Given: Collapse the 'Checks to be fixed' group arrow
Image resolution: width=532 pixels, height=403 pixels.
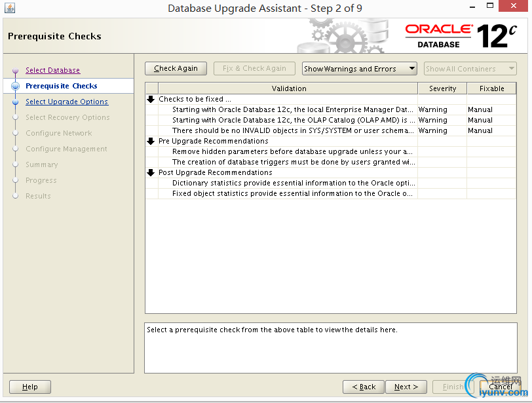Looking at the screenshot, I should pyautogui.click(x=151, y=99).
